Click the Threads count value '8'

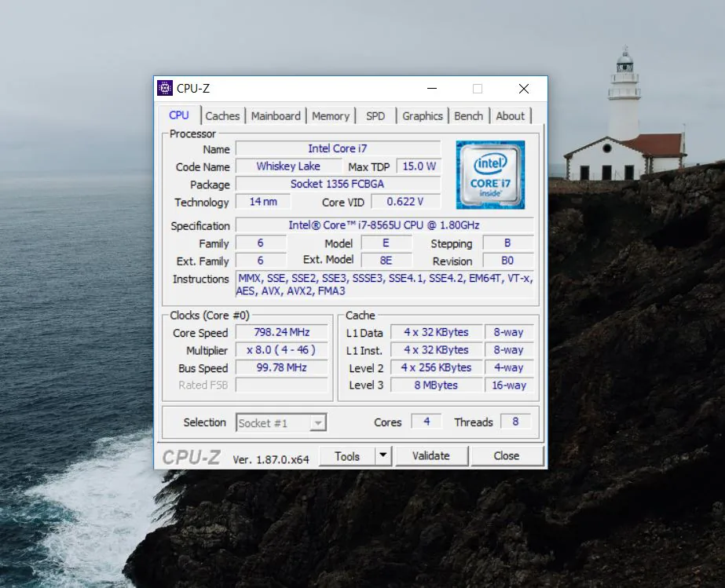click(x=515, y=422)
